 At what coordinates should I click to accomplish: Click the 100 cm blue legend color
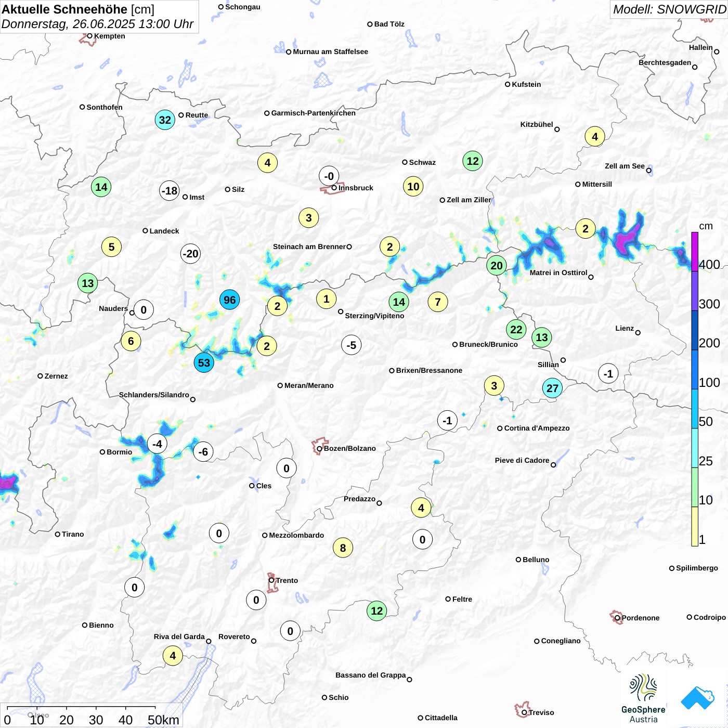click(x=695, y=370)
